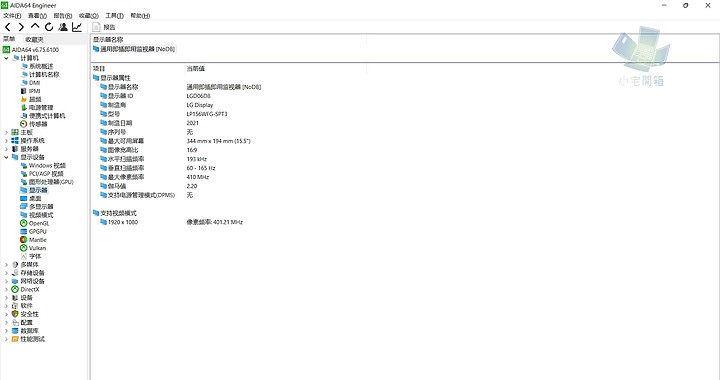This screenshot has height=380, width=720.
Task: Open the GPGPU tree item
Action: pyautogui.click(x=38, y=231)
